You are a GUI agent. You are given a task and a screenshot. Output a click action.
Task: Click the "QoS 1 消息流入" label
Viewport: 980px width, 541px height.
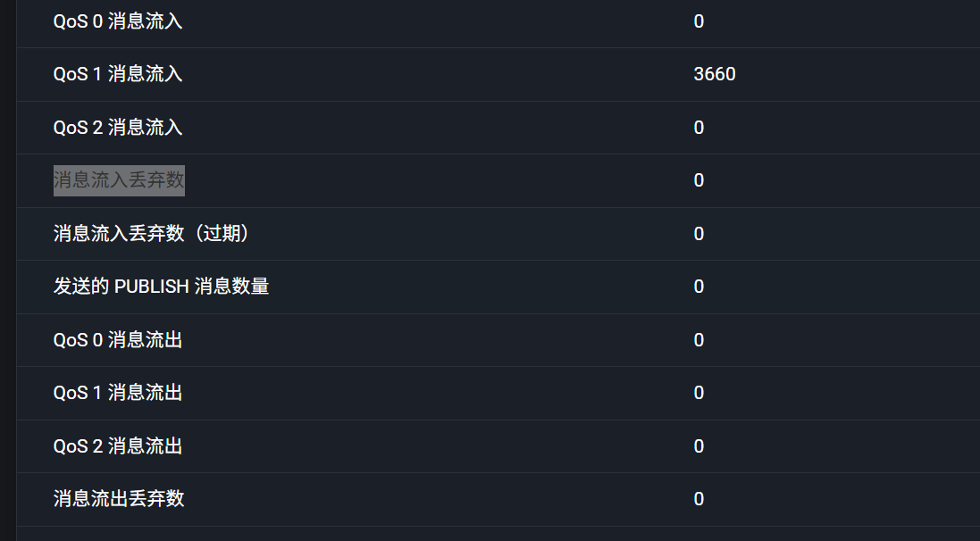click(118, 74)
